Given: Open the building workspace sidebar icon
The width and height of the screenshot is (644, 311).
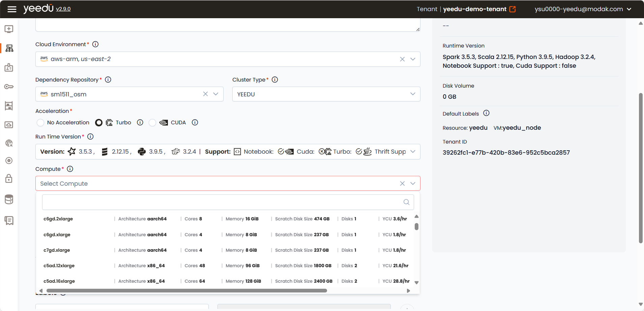Looking at the screenshot, I should point(9,106).
